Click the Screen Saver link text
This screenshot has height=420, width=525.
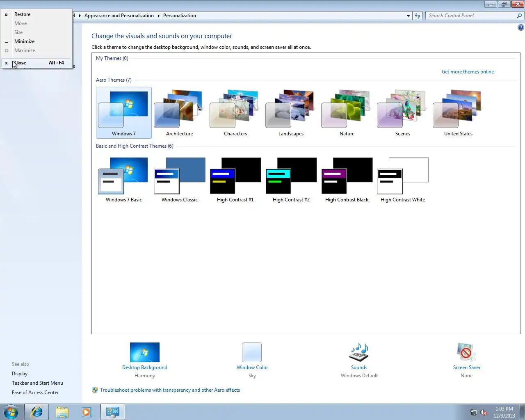[x=466, y=367]
